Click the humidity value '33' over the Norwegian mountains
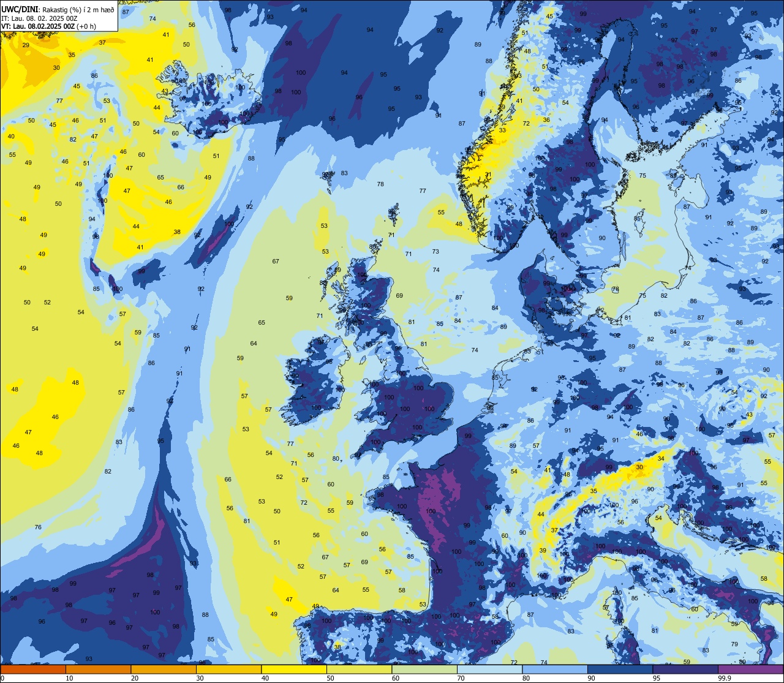The width and height of the screenshot is (784, 683). [x=502, y=130]
